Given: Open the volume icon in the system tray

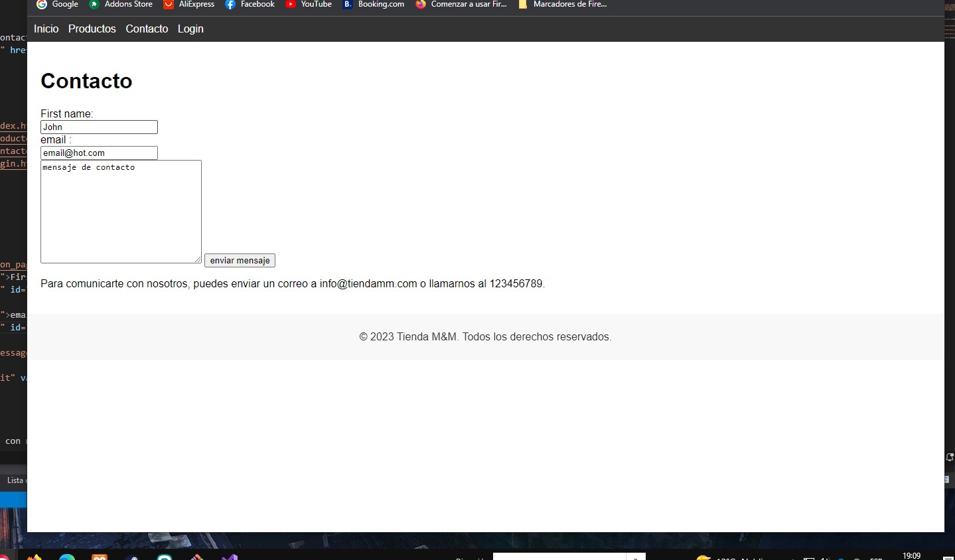Looking at the screenshot, I should pyautogui.click(x=824, y=558).
